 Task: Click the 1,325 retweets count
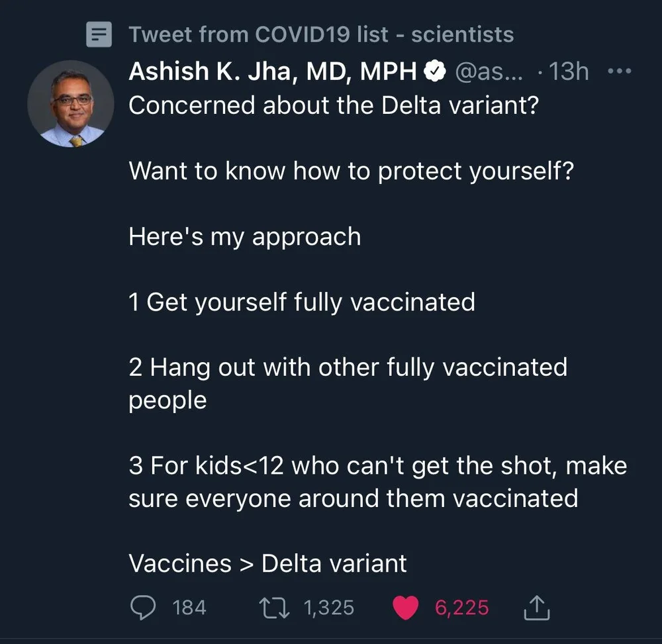[x=328, y=608]
